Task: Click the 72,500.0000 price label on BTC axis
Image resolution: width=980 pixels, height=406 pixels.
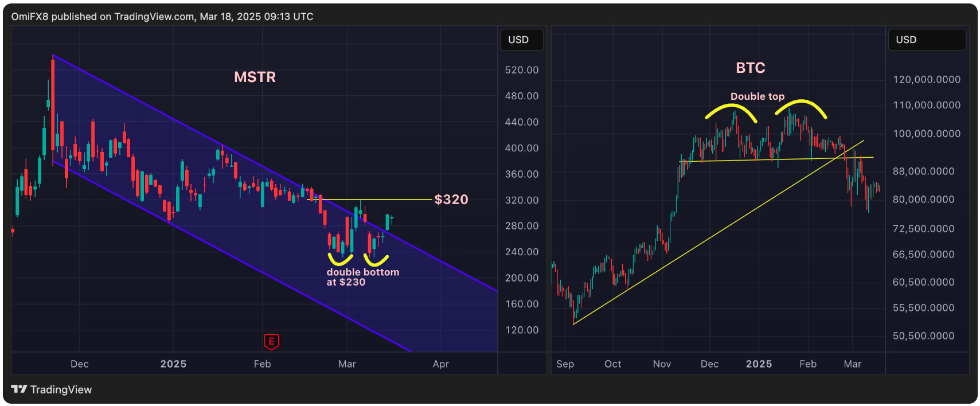Action: (924, 229)
